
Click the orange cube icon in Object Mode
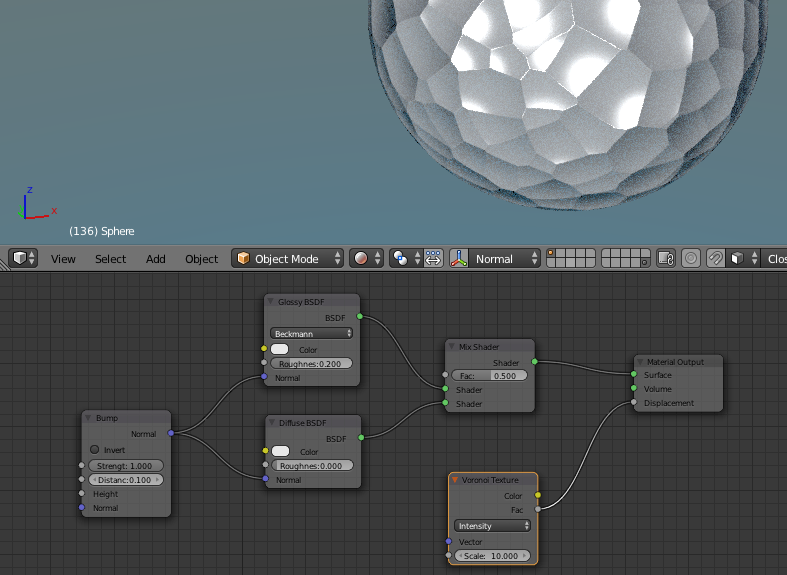pyautogui.click(x=243, y=258)
